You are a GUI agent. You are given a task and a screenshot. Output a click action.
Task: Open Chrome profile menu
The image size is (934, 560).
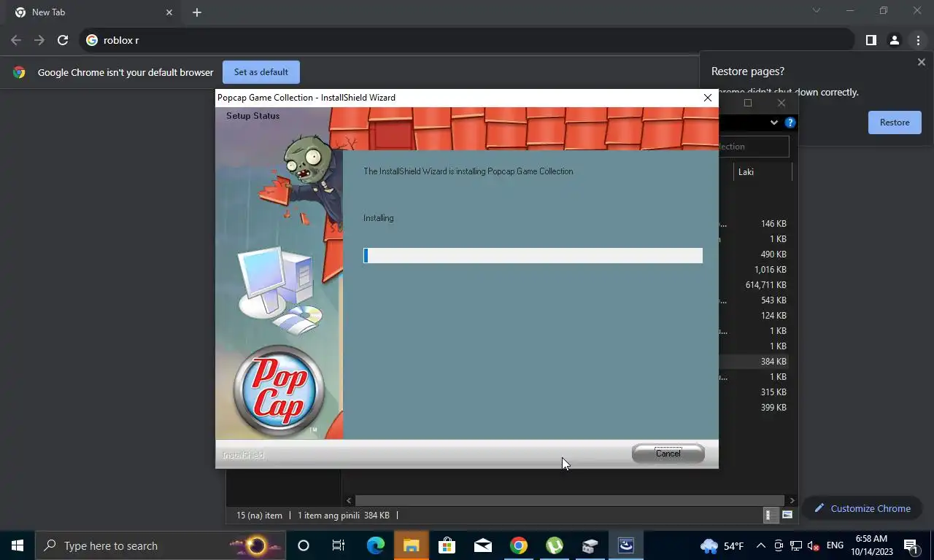[x=894, y=40]
